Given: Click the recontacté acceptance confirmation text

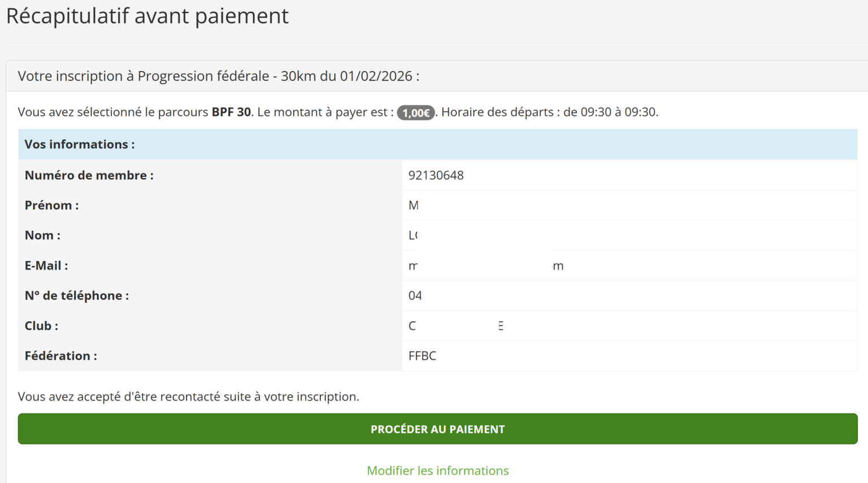Looking at the screenshot, I should pyautogui.click(x=189, y=396).
